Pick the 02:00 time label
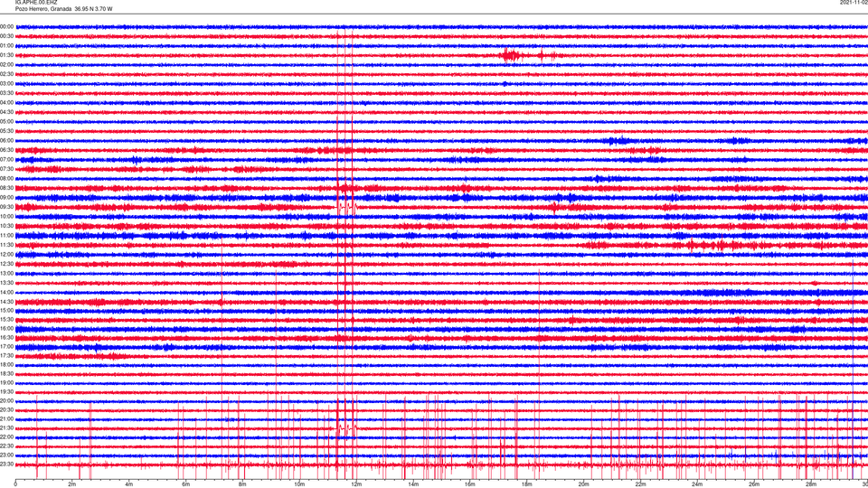The width and height of the screenshot is (868, 488). pos(7,65)
